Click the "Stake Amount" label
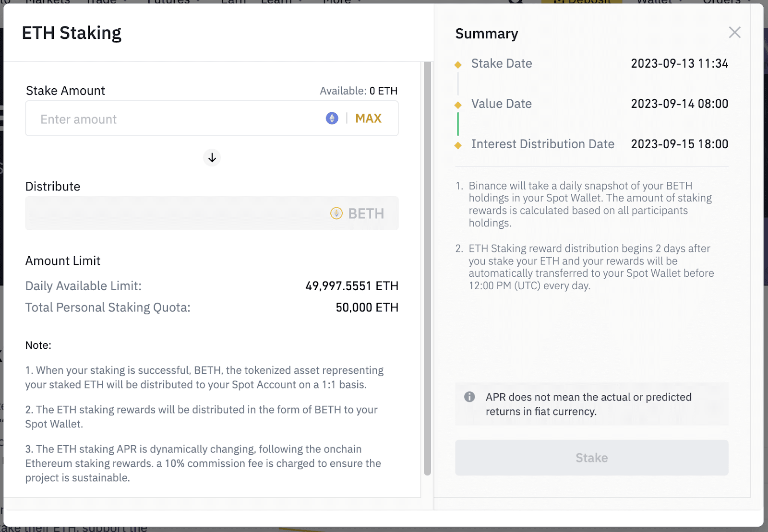 click(x=65, y=91)
